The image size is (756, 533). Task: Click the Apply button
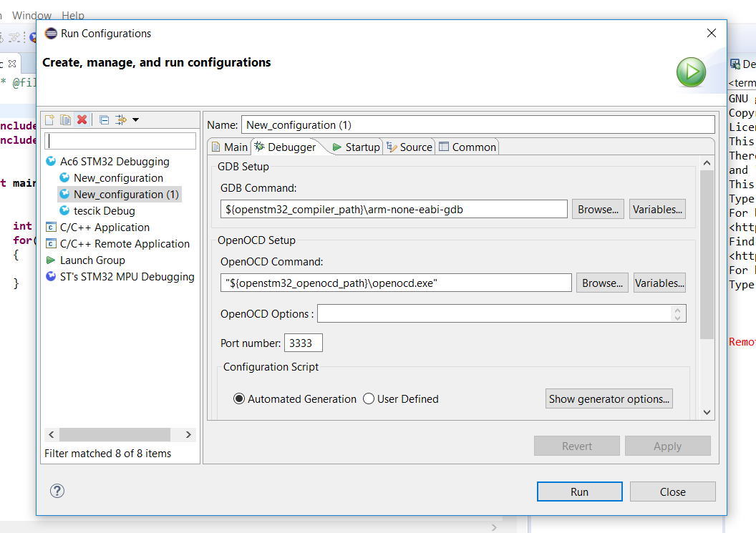(x=668, y=446)
